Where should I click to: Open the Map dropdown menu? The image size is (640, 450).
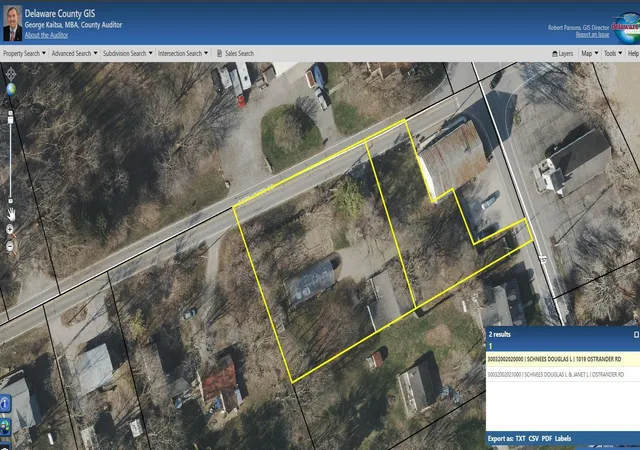[x=589, y=53]
